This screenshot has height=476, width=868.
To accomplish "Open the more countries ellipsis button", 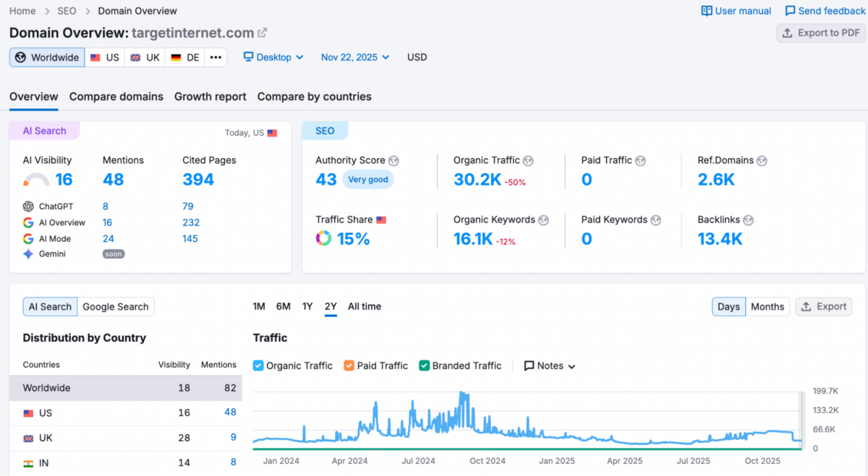I will click(216, 57).
